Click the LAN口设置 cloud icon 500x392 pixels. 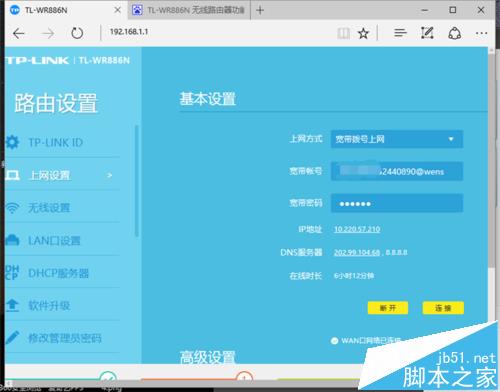pyautogui.click(x=12, y=240)
